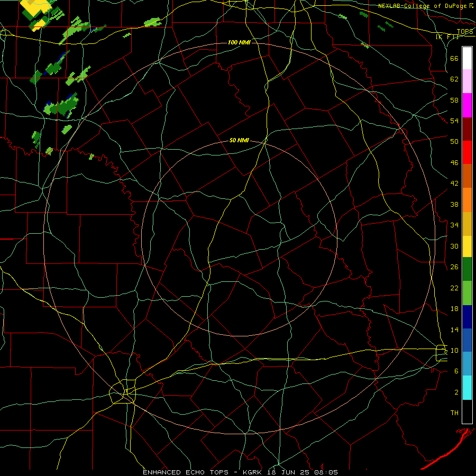Click the navy blue legend swatch
Viewport: 476px width, 476px height.
467,317
